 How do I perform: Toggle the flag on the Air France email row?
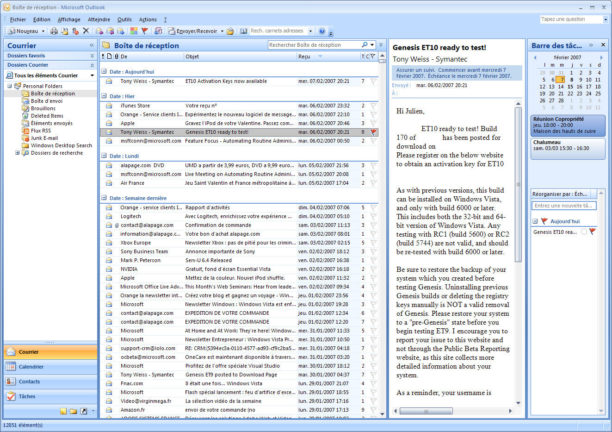(x=374, y=183)
